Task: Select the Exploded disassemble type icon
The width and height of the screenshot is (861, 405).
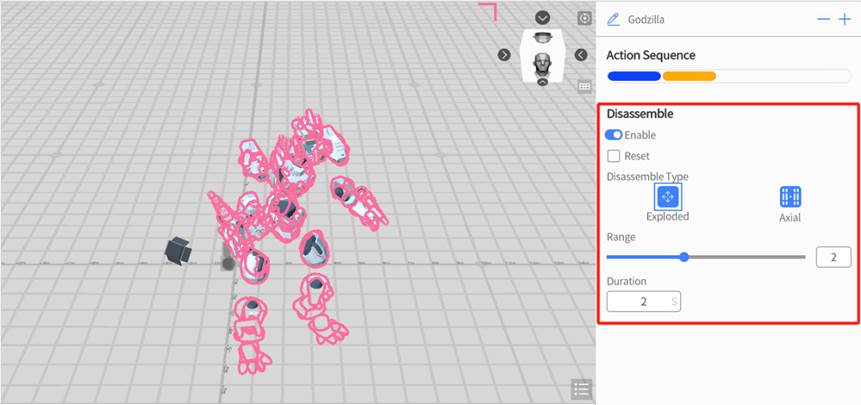Action: pos(667,196)
